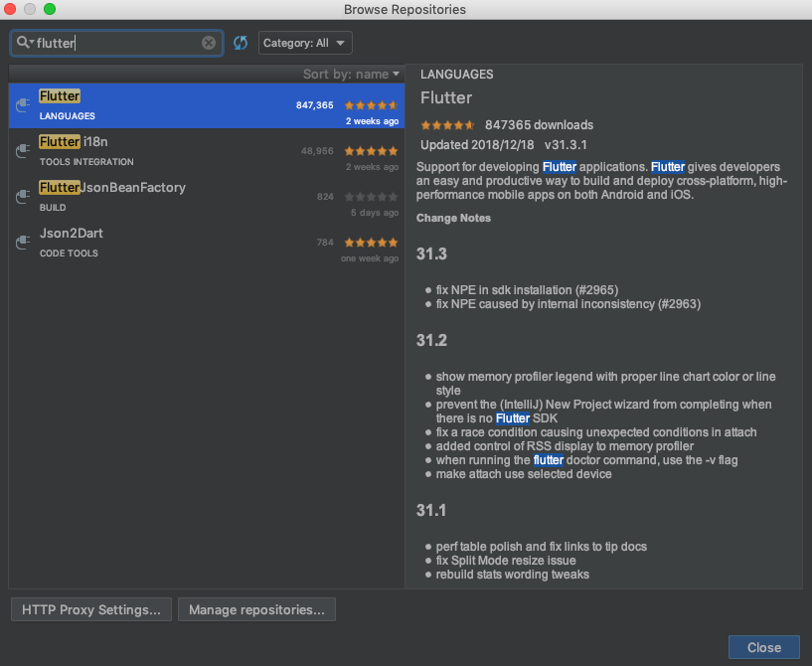This screenshot has height=666, width=812.
Task: Click the BUILD category label
Action: point(53,207)
